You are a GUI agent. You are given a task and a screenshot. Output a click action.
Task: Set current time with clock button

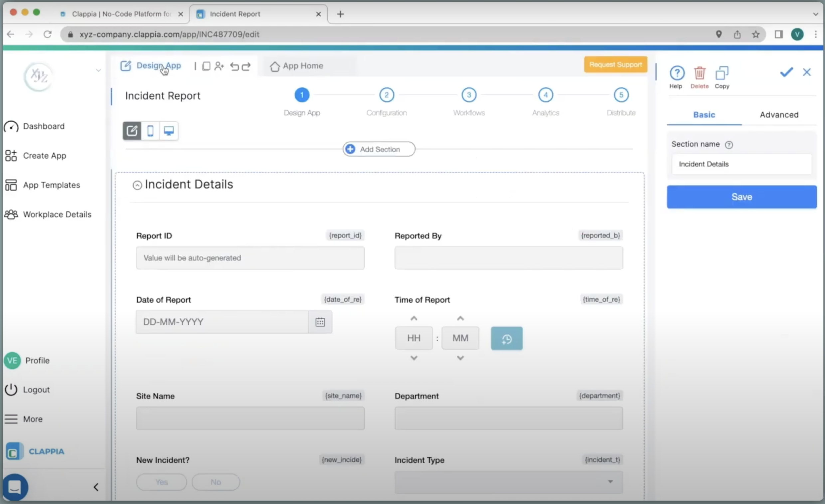point(506,339)
